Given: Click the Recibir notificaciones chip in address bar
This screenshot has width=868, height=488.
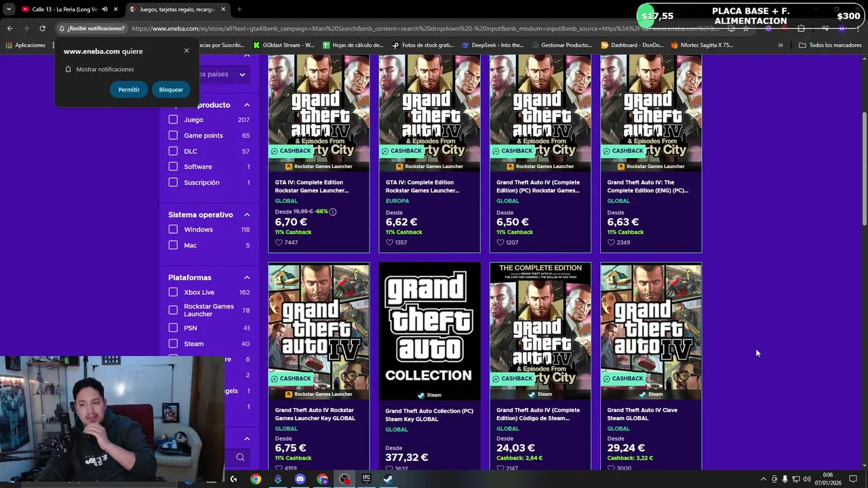Looking at the screenshot, I should click(92, 28).
